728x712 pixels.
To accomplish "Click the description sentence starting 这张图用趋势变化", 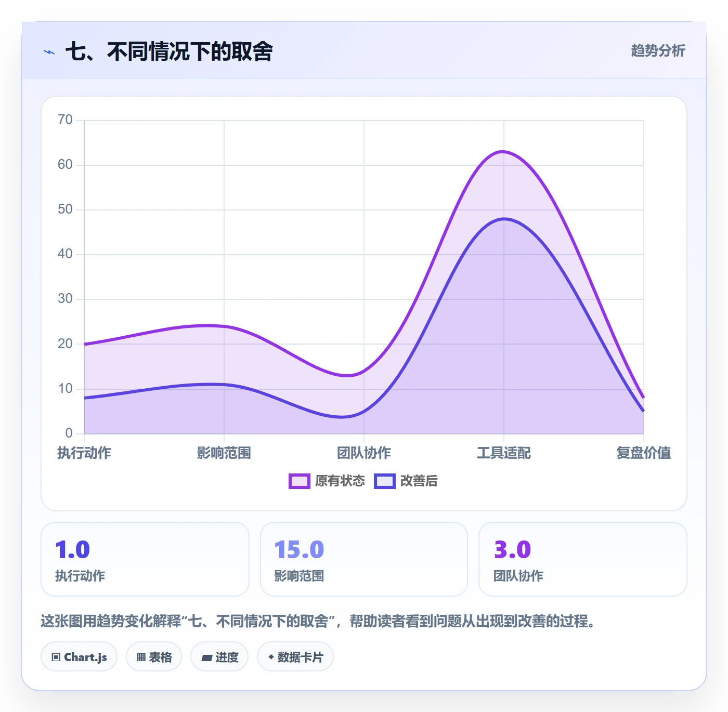I will coord(318,621).
